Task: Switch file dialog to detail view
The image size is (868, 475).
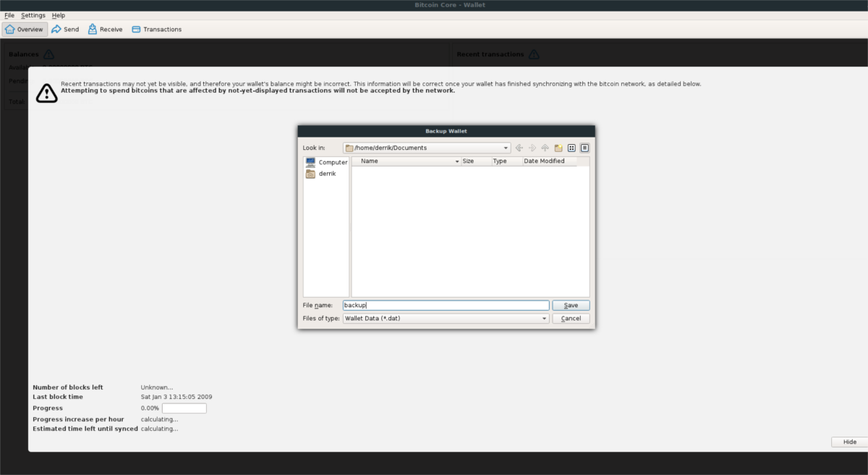Action: 584,148
